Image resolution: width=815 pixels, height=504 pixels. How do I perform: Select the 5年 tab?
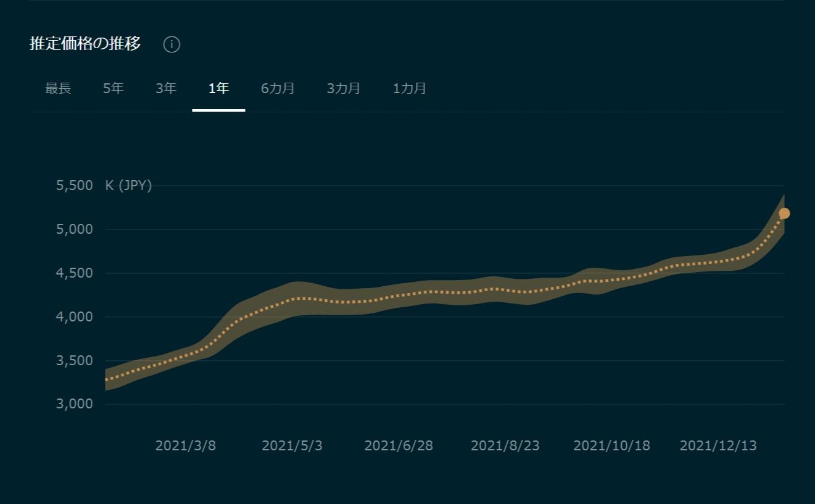(x=113, y=88)
